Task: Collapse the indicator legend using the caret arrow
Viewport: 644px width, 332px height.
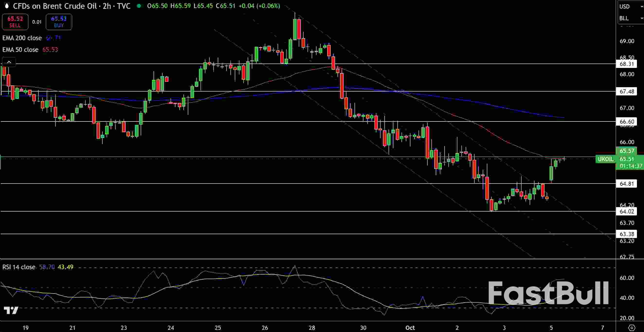Action: tap(9, 62)
